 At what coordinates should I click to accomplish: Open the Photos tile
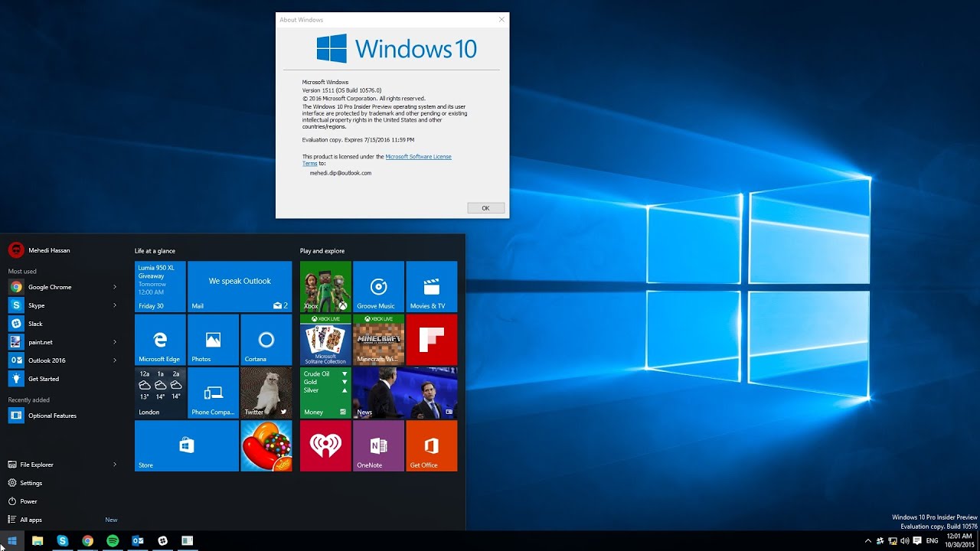pos(213,340)
